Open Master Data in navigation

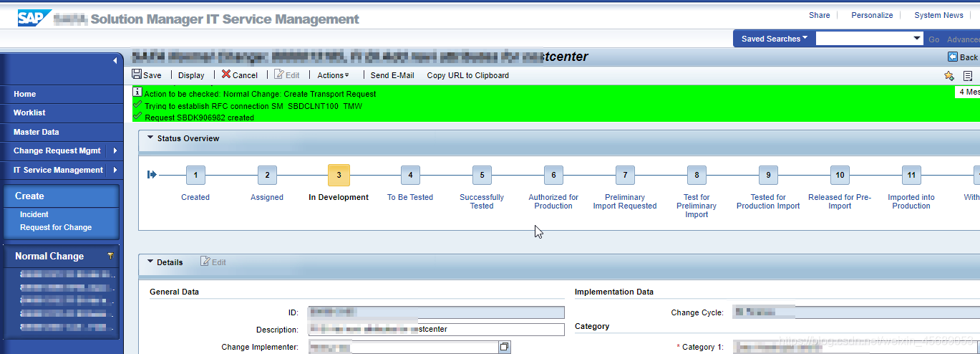(36, 132)
